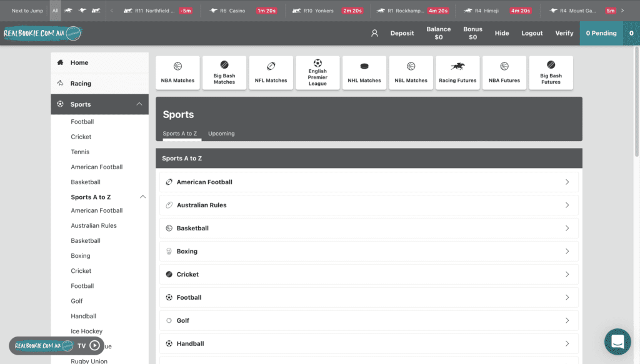Screen dimensions: 640x364
Task: Click Hide balance button
Action: coord(502,33)
